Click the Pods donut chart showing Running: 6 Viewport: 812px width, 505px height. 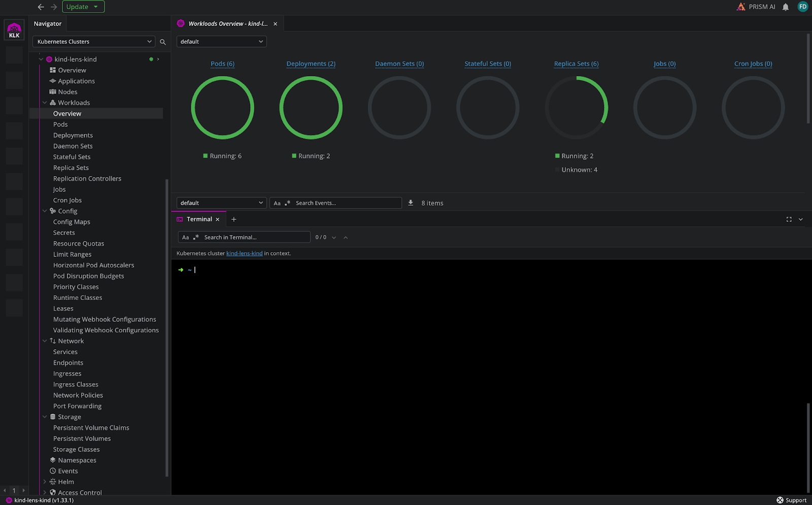(x=222, y=108)
